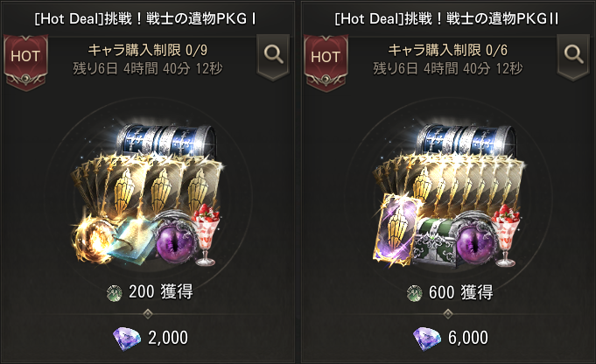596x364 pixels.
Task: Open title 挑戦！戦士の遺物PKG II
Action: coord(481,18)
